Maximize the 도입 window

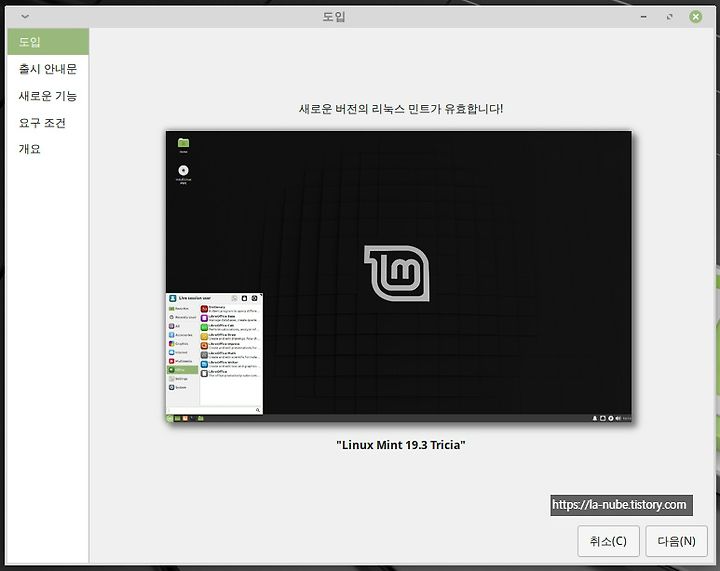pos(669,17)
